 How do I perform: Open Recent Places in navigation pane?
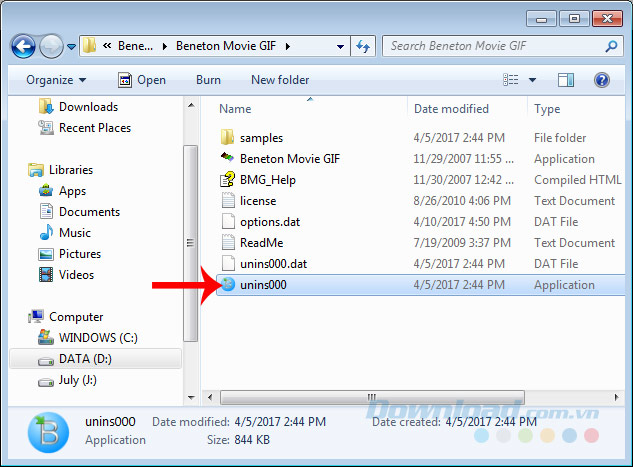[85, 128]
